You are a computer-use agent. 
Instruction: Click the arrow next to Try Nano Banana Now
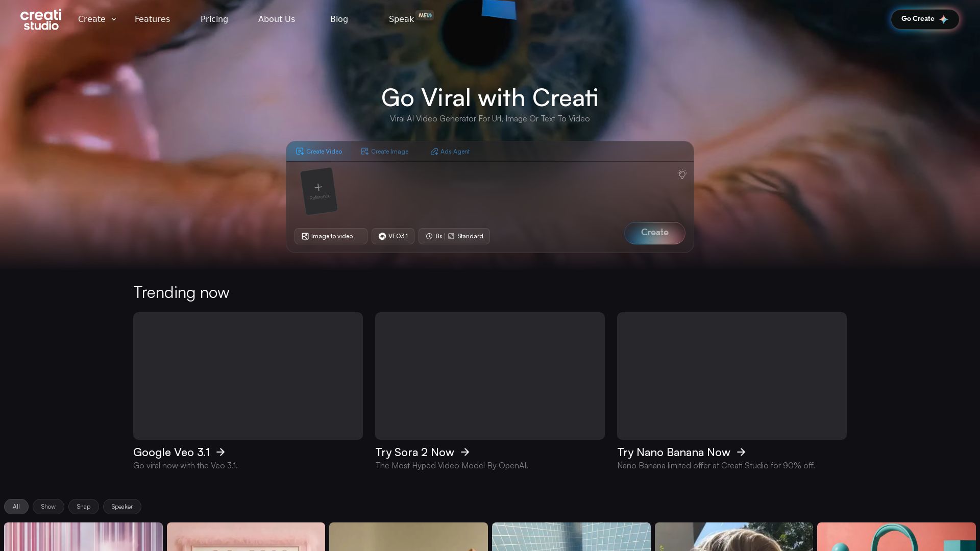click(x=741, y=453)
